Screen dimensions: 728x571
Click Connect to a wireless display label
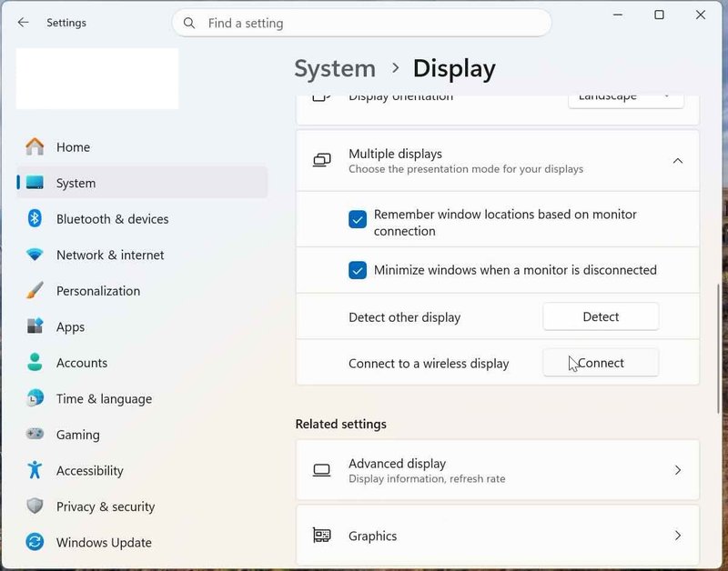(429, 363)
